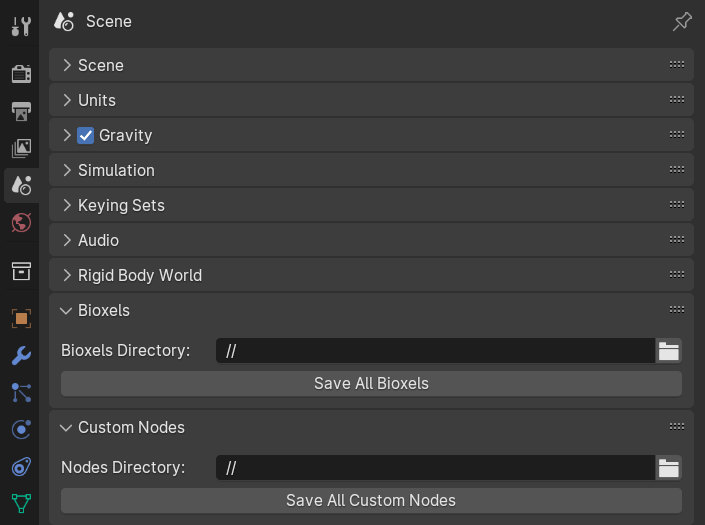Open the Render properties tab
The width and height of the screenshot is (705, 525).
point(21,74)
